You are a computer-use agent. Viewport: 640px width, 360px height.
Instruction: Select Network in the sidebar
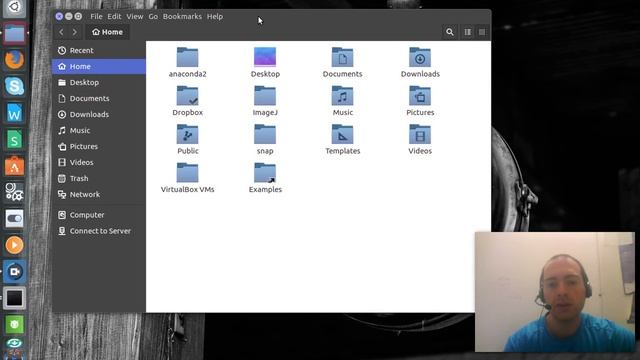click(x=99, y=194)
